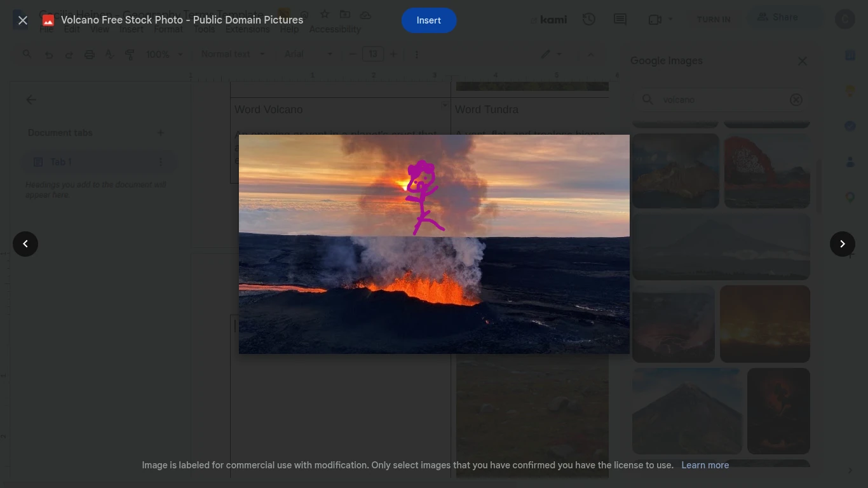
Task: Decrease font size with the minus button
Action: click(x=353, y=55)
